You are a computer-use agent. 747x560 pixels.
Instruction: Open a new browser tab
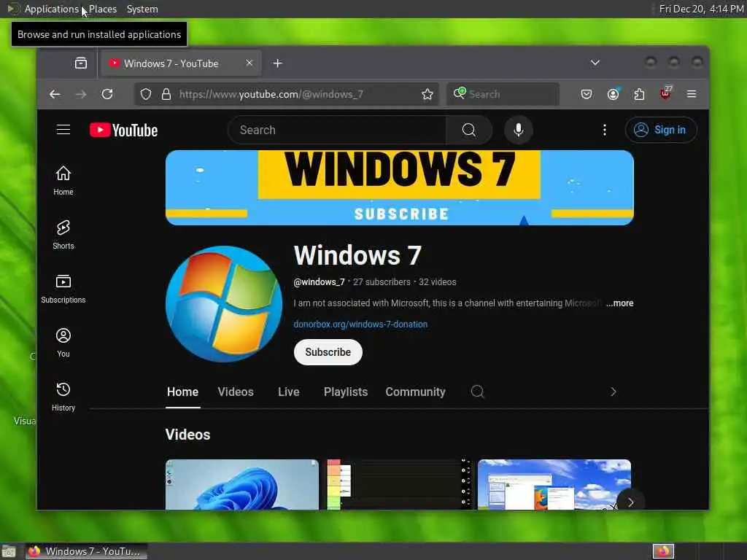pos(278,63)
